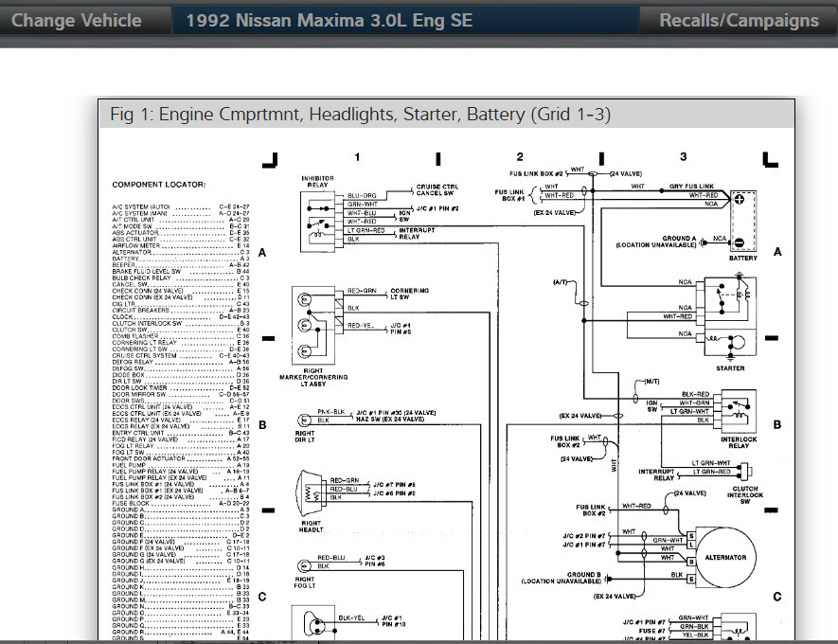
Task: Click the GRY FUS LINK wire label
Action: (691, 186)
